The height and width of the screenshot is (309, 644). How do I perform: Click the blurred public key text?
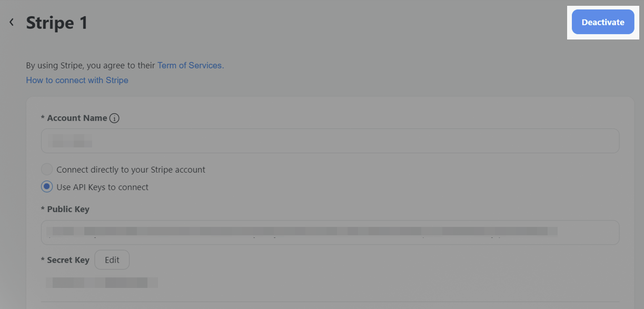click(302, 231)
